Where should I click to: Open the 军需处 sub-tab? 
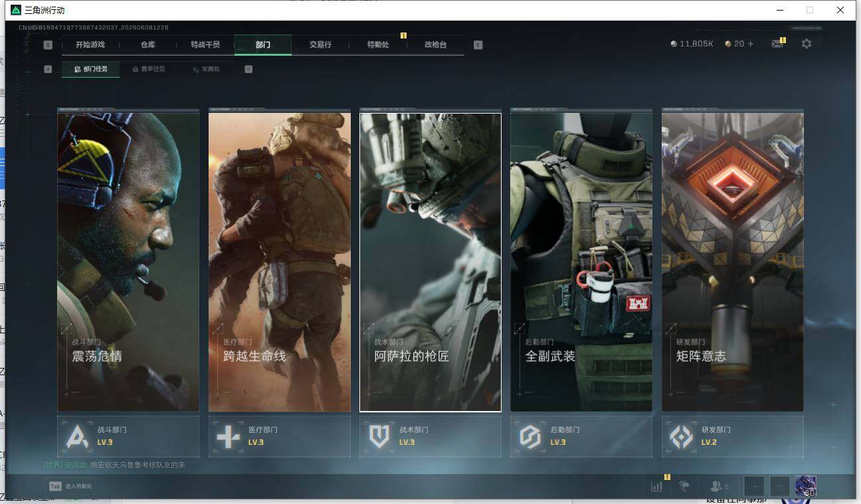point(206,69)
